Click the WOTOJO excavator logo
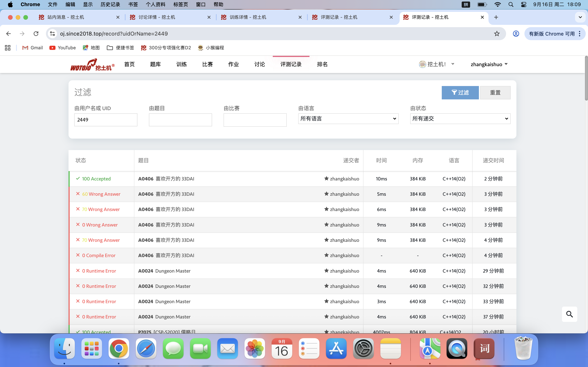The image size is (588, 367). [92, 65]
